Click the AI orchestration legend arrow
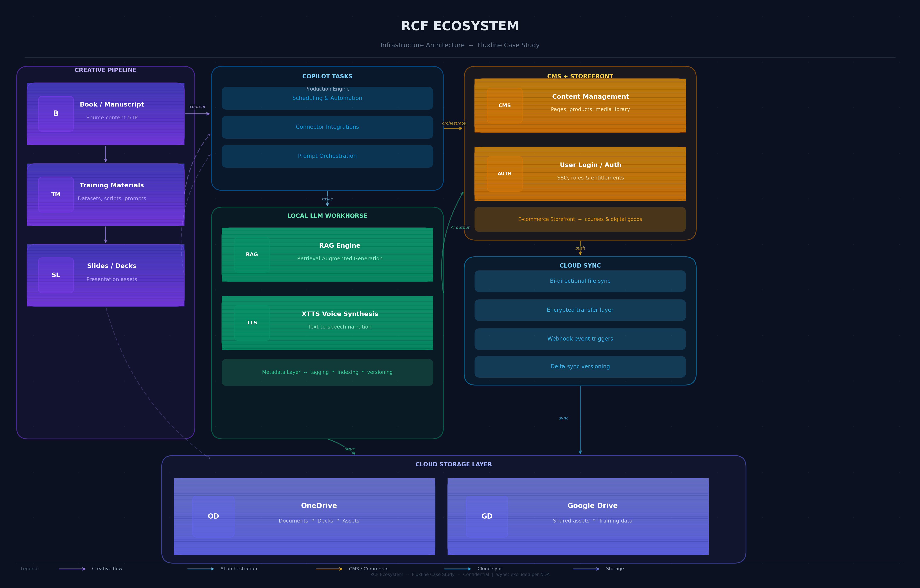This screenshot has height=588, width=920. coord(201,569)
